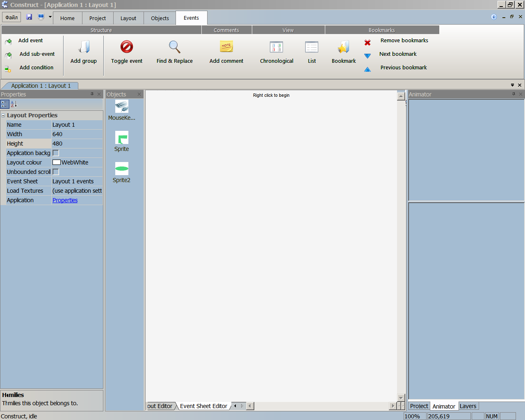525x420 pixels.
Task: Select the Sprite2 object thumbnail
Action: (122, 169)
